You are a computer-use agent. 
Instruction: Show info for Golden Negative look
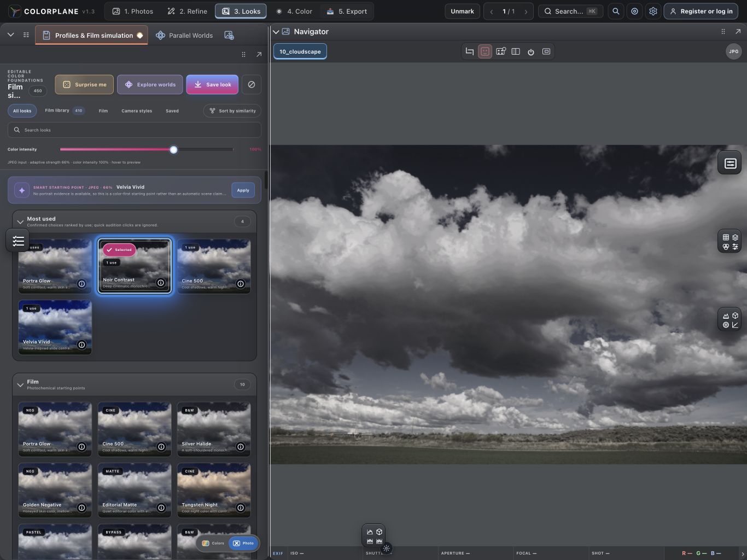[x=81, y=508]
